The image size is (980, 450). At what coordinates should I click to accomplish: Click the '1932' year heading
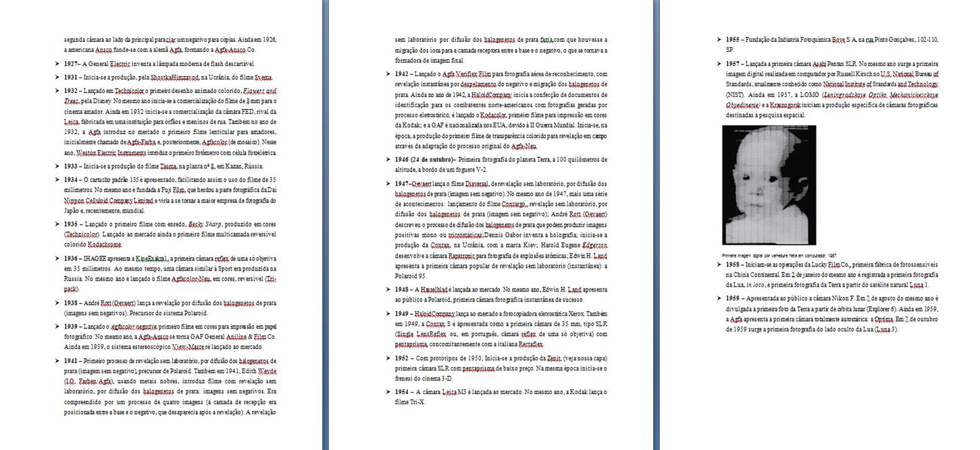coord(71,90)
